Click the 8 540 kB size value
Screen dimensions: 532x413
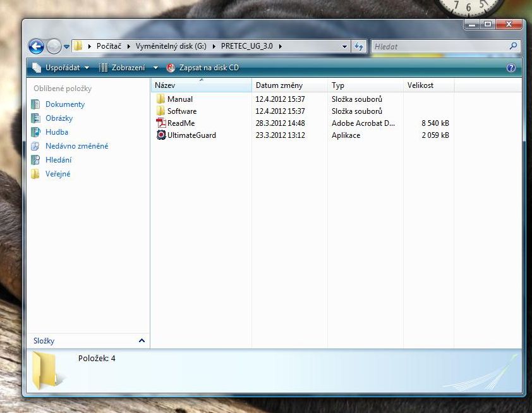tap(435, 123)
